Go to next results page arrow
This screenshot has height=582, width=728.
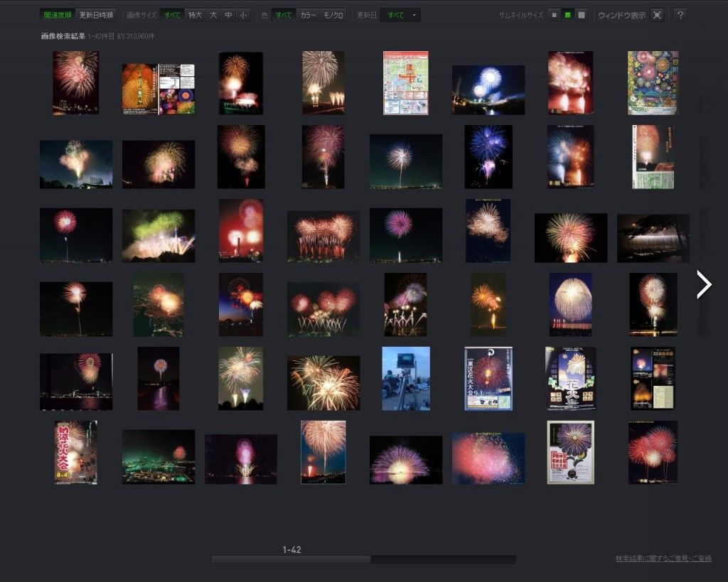tap(705, 284)
